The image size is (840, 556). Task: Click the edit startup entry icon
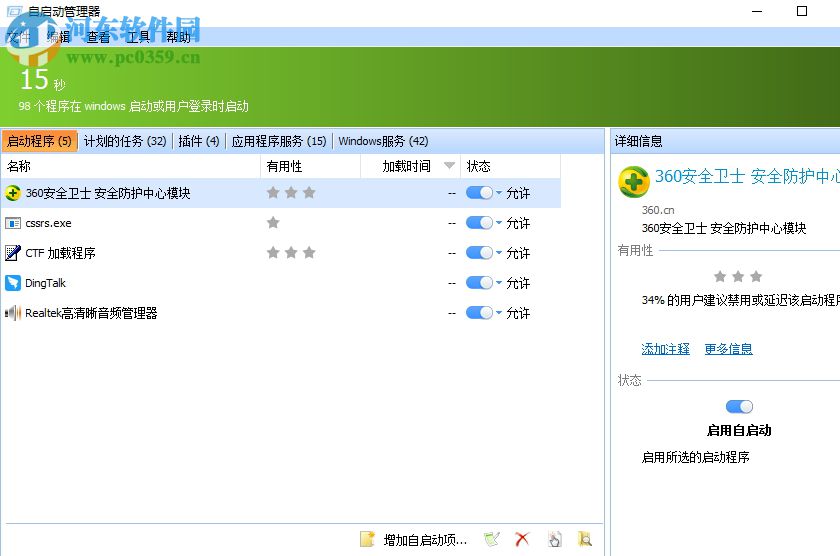(492, 539)
